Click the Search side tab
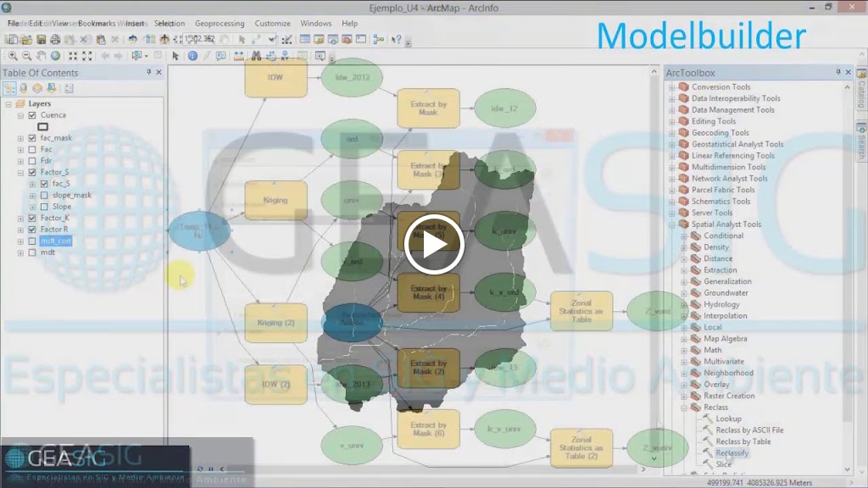Image resolution: width=868 pixels, height=488 pixels. (861, 140)
